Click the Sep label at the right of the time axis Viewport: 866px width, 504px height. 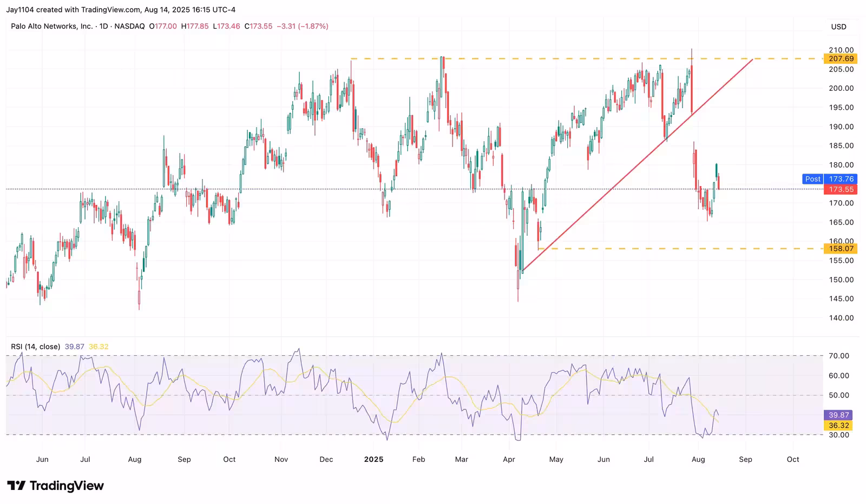tap(745, 459)
